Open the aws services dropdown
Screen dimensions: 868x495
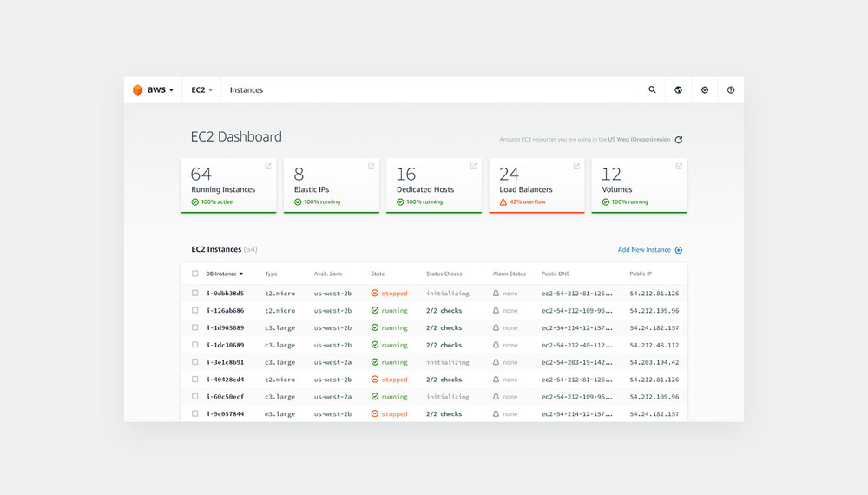161,89
